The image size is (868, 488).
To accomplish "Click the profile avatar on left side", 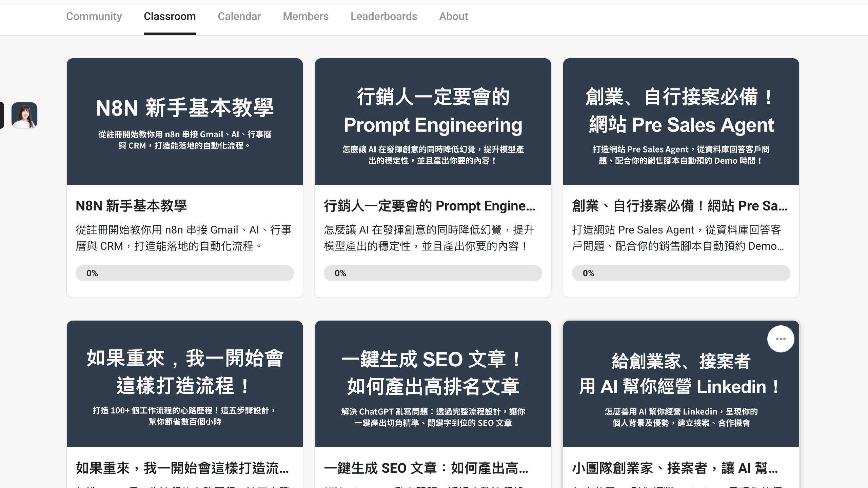I will 24,115.
